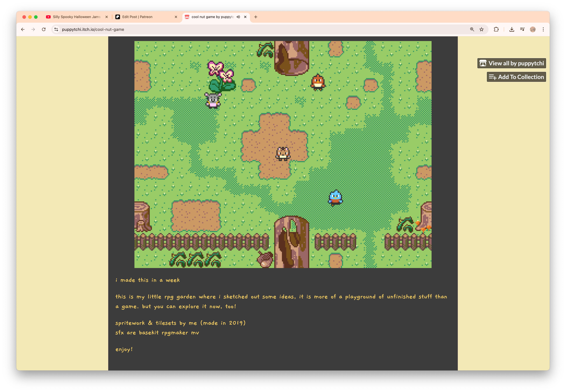Bookmark this page with star icon
The width and height of the screenshot is (566, 392).
481,30
